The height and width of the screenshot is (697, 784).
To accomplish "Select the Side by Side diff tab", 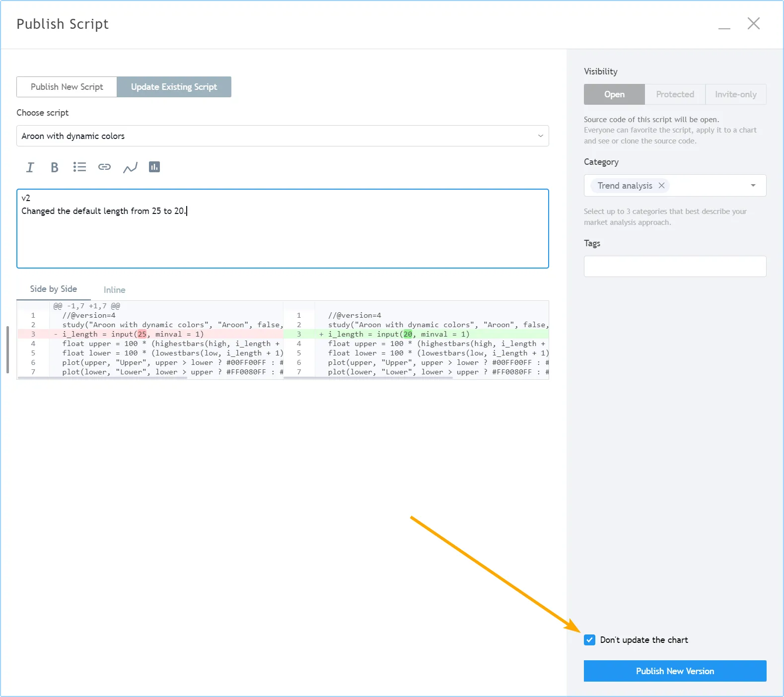I will coord(53,289).
